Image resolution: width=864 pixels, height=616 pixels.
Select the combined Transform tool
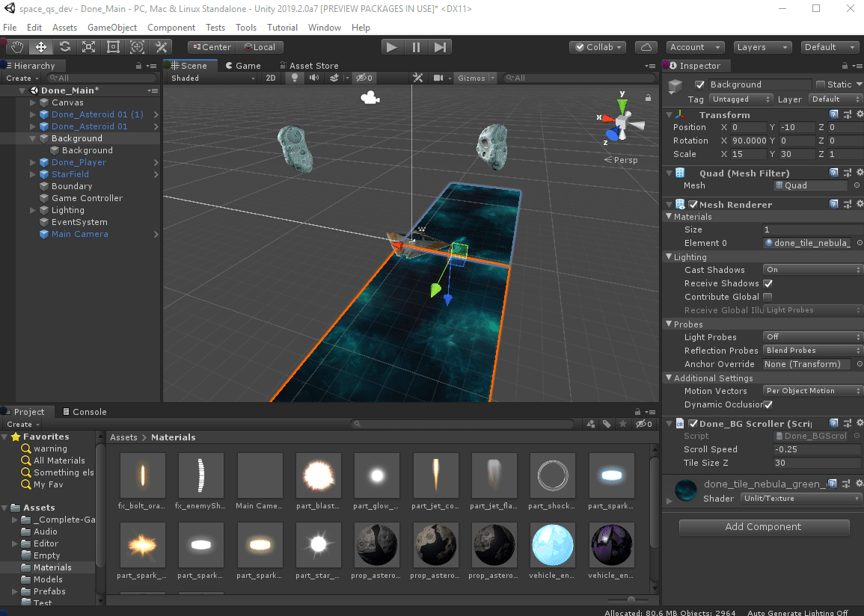click(137, 47)
